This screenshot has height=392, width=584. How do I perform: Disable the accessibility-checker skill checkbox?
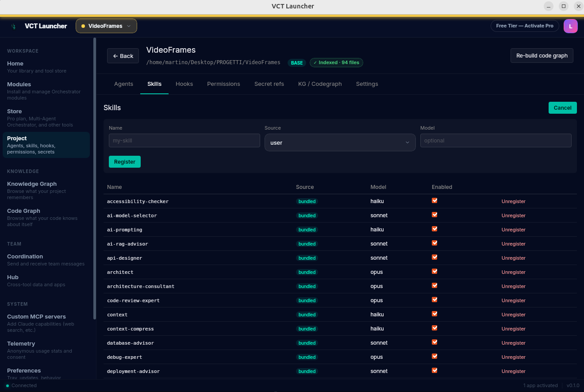click(434, 200)
